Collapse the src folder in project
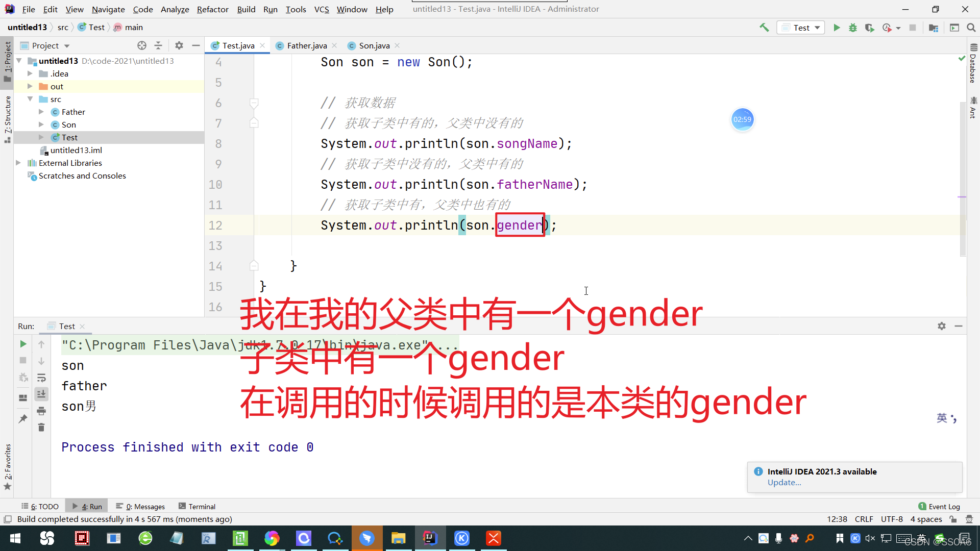980x551 pixels. (x=30, y=99)
